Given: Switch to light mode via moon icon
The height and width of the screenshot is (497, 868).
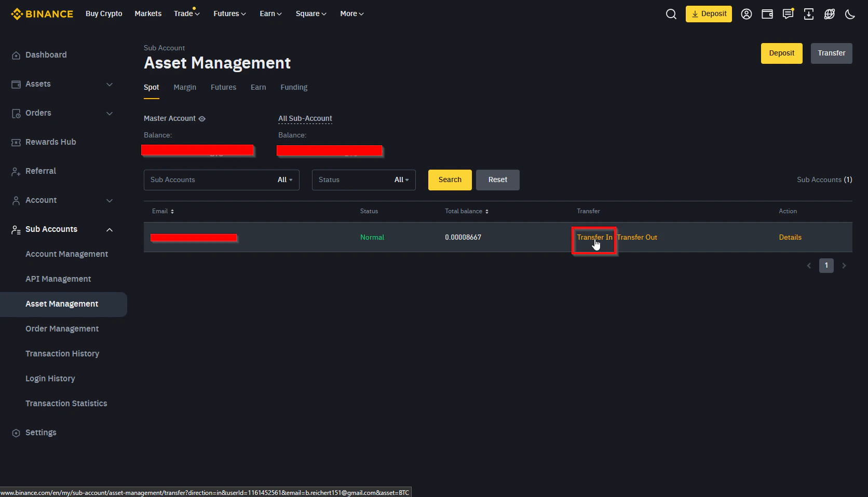Looking at the screenshot, I should click(850, 14).
